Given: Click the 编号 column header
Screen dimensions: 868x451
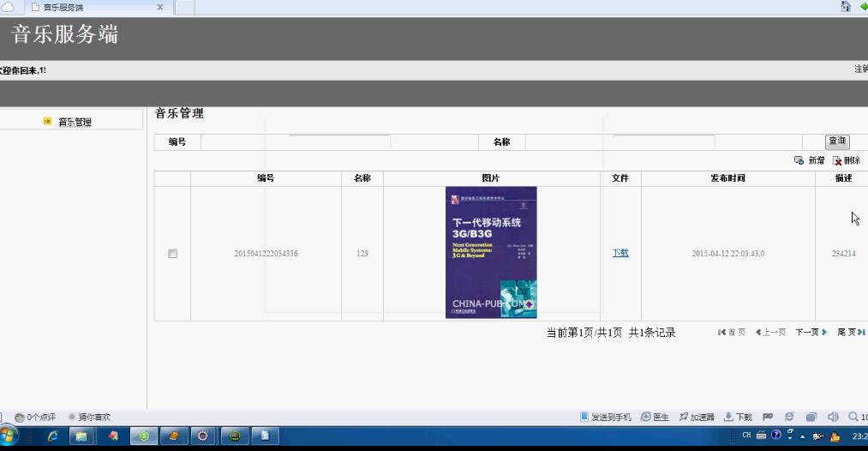Looking at the screenshot, I should [x=266, y=178].
